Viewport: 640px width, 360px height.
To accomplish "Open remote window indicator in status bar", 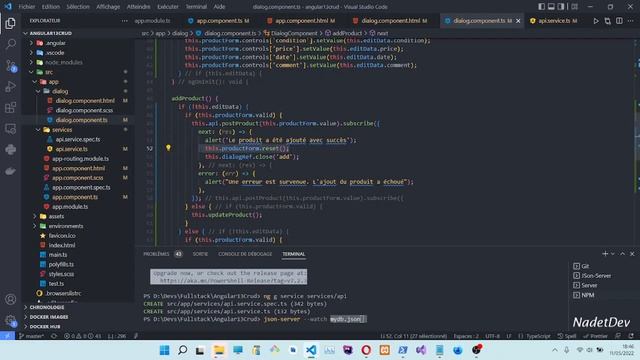I will pos(7,336).
